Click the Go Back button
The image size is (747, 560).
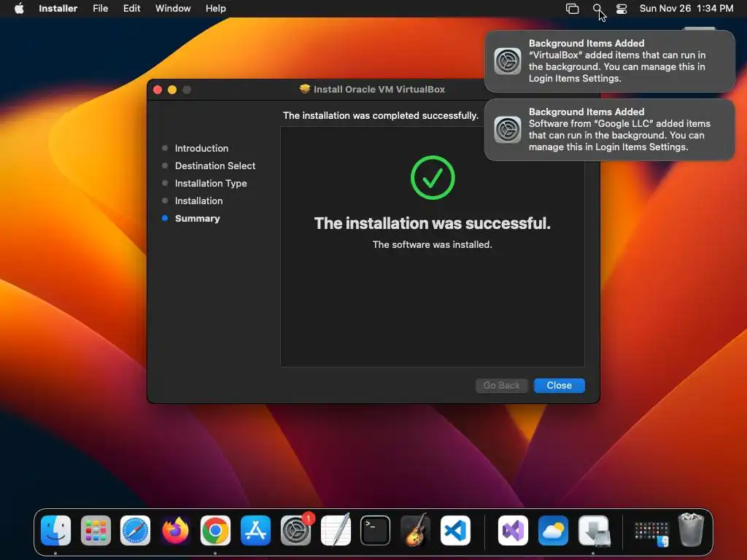tap(501, 385)
